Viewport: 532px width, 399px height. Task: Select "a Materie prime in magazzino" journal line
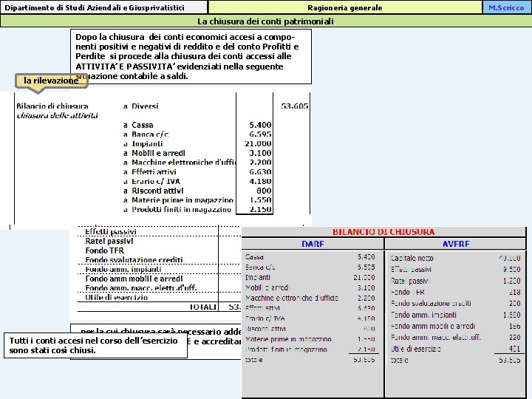[178, 200]
